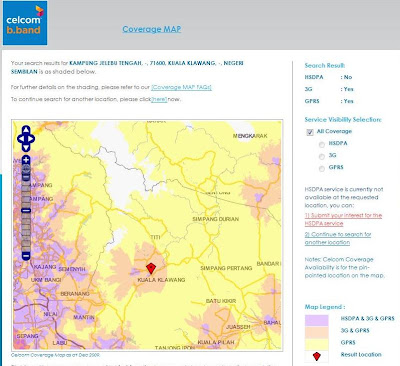Click the 'here' link to search again
This screenshot has height=366, width=400.
tap(159, 99)
